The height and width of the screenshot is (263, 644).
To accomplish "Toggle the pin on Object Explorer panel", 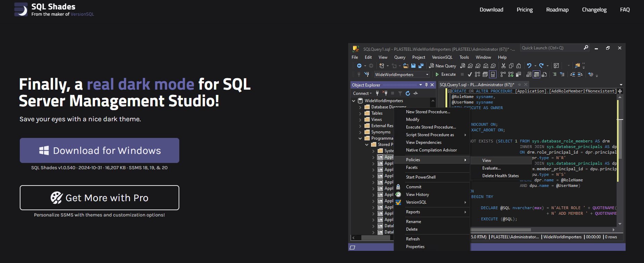I will [x=426, y=85].
